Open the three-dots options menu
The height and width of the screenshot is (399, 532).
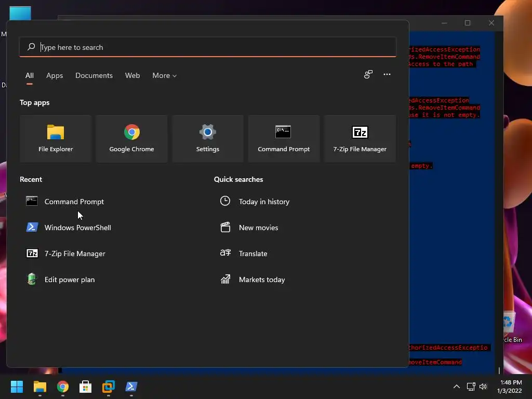(x=387, y=74)
